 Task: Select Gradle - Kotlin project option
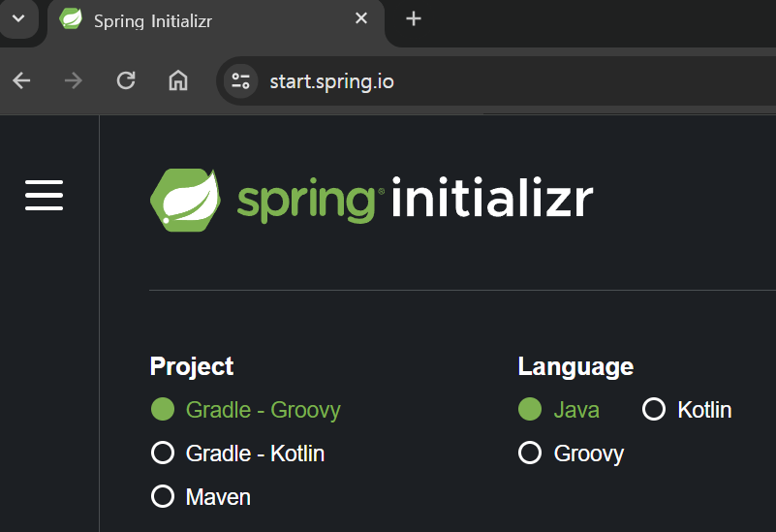pos(163,453)
